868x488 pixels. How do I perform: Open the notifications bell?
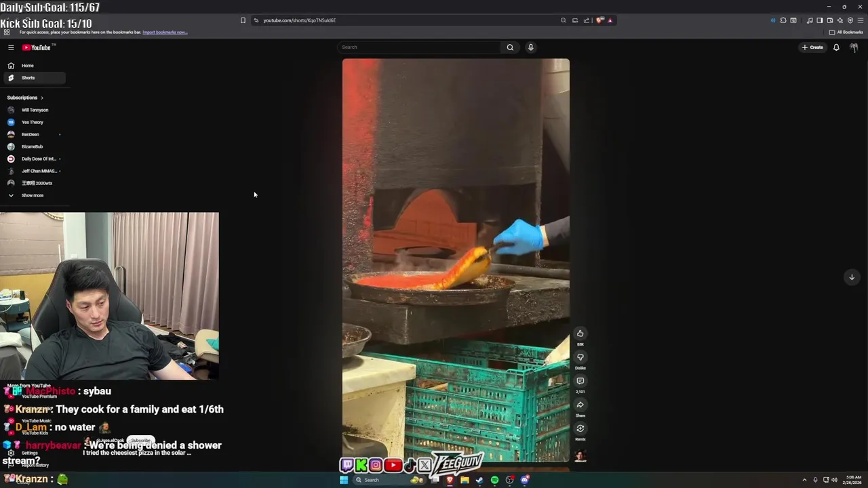coord(836,47)
